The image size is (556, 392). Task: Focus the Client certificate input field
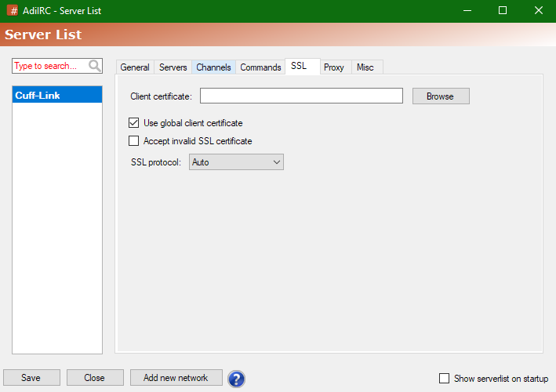click(301, 96)
